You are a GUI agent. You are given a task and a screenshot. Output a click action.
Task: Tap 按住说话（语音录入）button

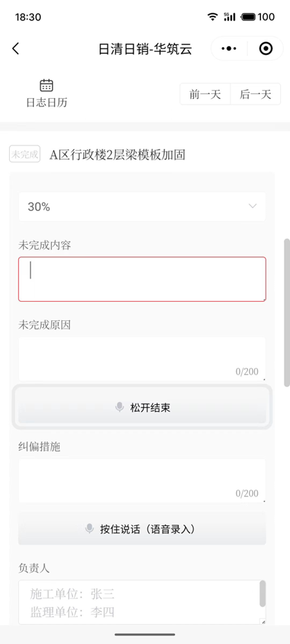click(142, 528)
